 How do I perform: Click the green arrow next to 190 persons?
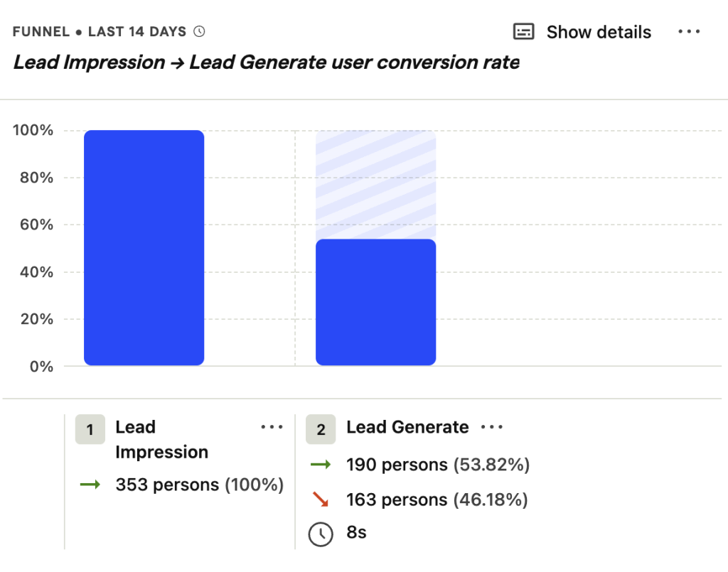[321, 465]
